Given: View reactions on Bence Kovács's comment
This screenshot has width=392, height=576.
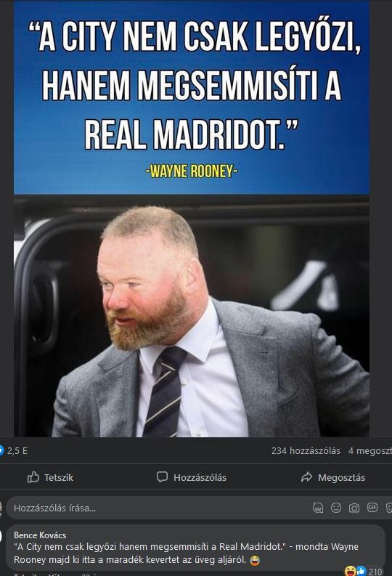Looking at the screenshot, I should tap(356, 571).
